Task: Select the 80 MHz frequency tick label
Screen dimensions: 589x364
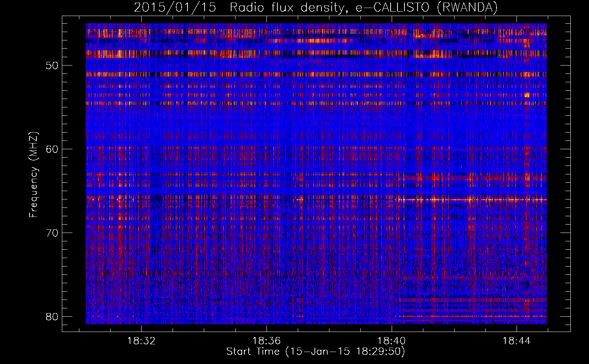Action: coord(52,317)
